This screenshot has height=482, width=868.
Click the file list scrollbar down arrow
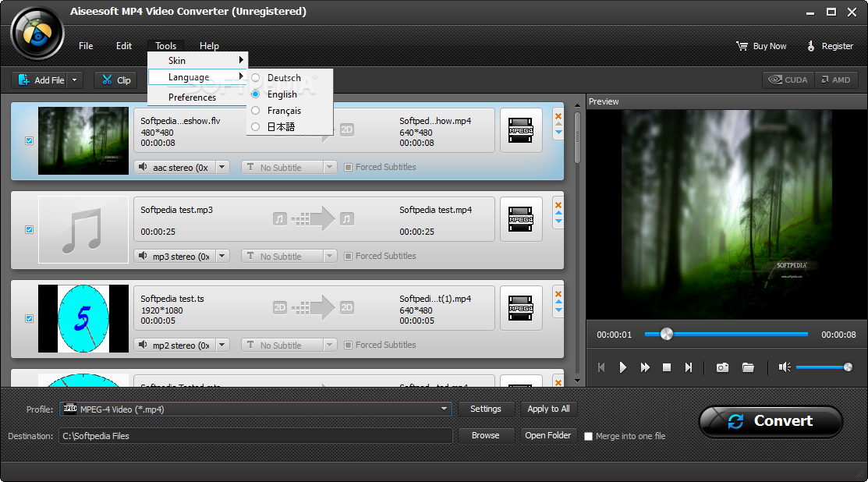point(577,381)
